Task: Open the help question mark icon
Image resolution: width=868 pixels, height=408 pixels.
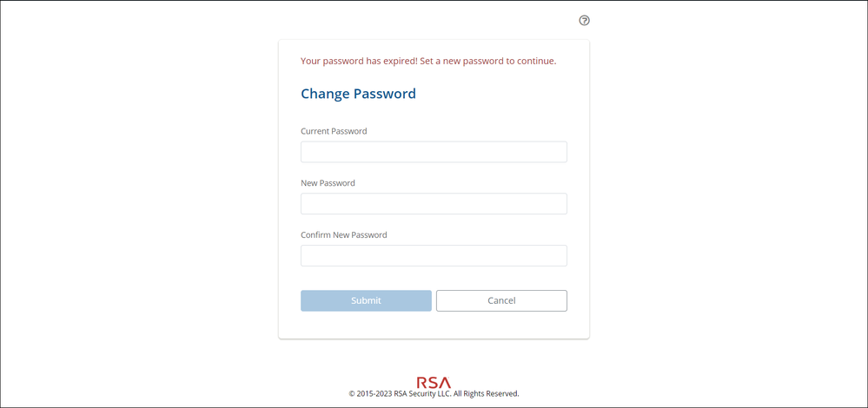Action: [x=584, y=20]
